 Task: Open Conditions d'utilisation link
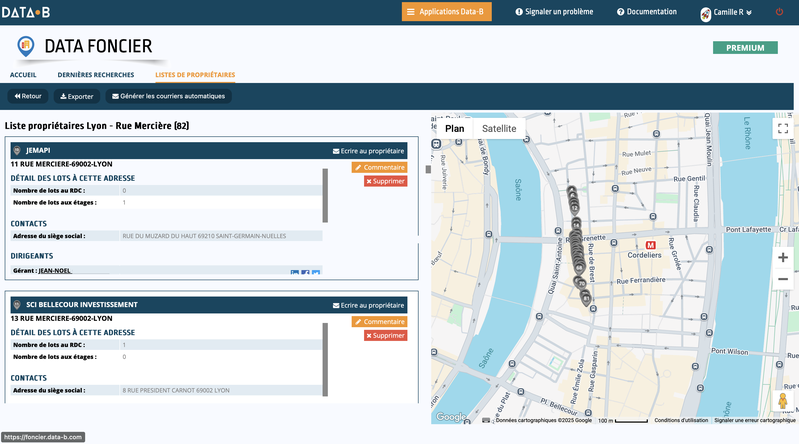pyautogui.click(x=681, y=421)
